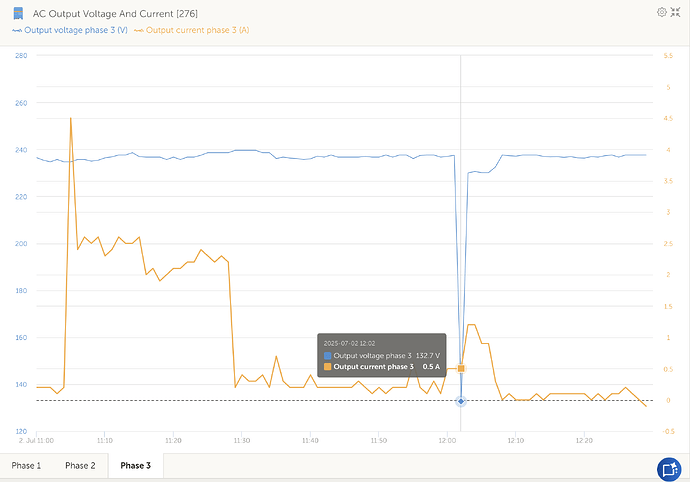Click the 11:30 label on the time axis
This screenshot has height=482, width=690.
click(241, 440)
